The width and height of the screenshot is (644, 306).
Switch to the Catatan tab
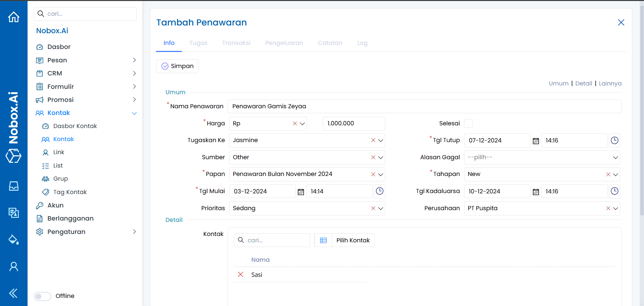pos(330,43)
